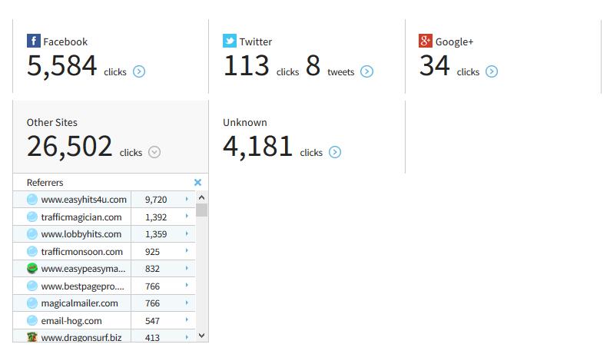Select the magicalmailer.com referrer row
Image resolution: width=610 pixels, height=364 pixels.
coord(79,303)
